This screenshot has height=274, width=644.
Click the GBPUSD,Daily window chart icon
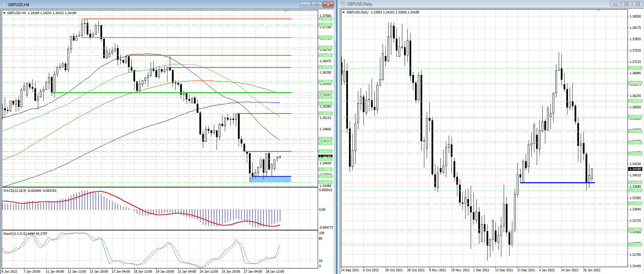tap(343, 4)
